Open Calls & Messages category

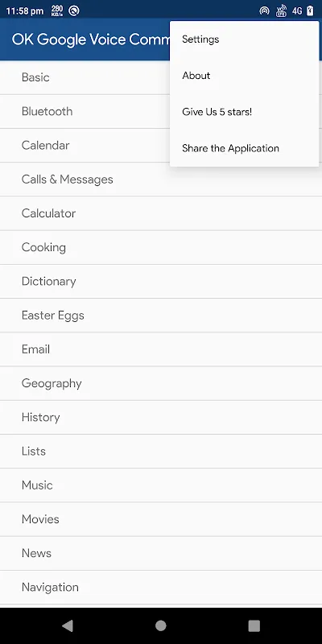coord(161,180)
